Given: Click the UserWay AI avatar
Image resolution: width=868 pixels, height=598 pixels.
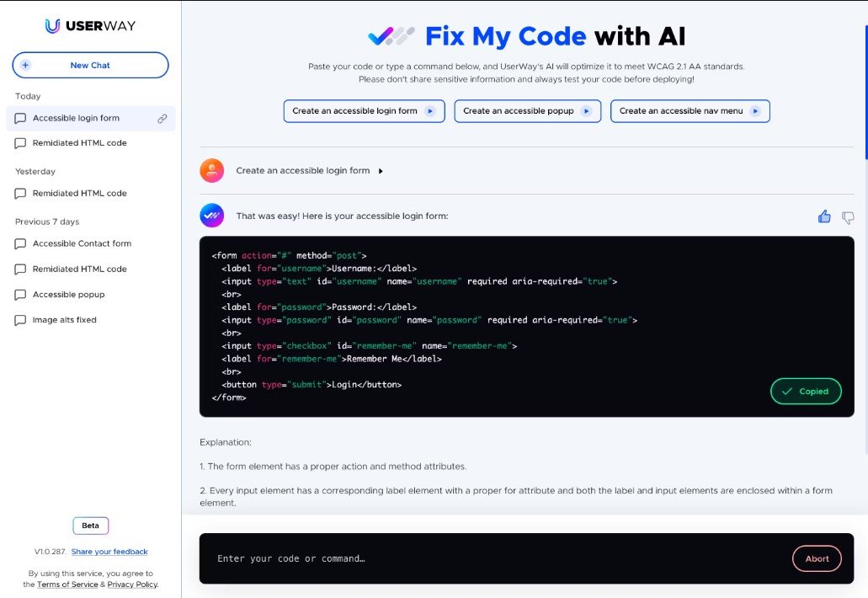Looking at the screenshot, I should pos(212,216).
